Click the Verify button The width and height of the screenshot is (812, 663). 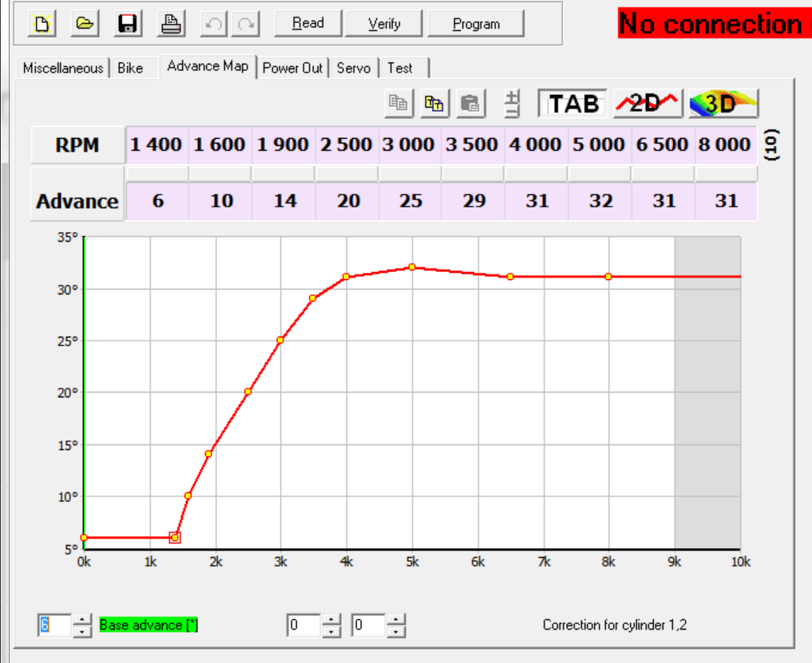point(384,23)
